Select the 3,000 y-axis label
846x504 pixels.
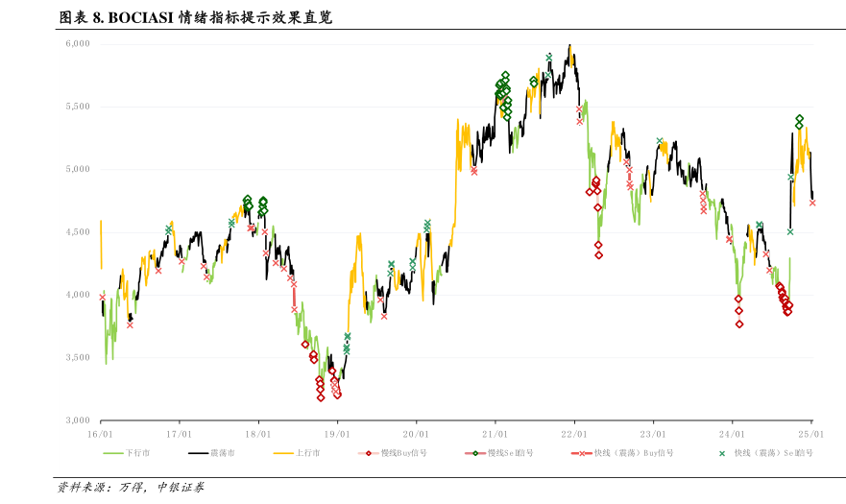78,420
